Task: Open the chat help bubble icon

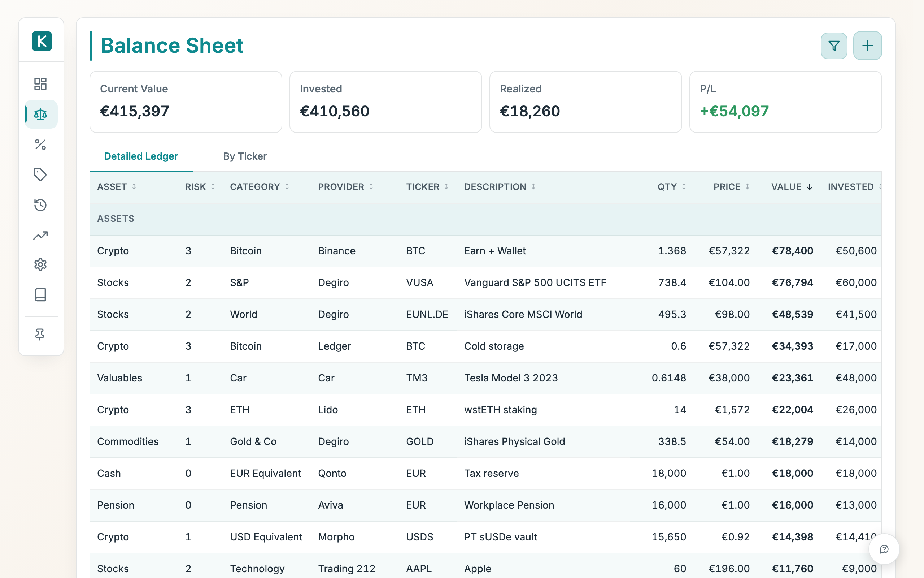Action: click(884, 549)
